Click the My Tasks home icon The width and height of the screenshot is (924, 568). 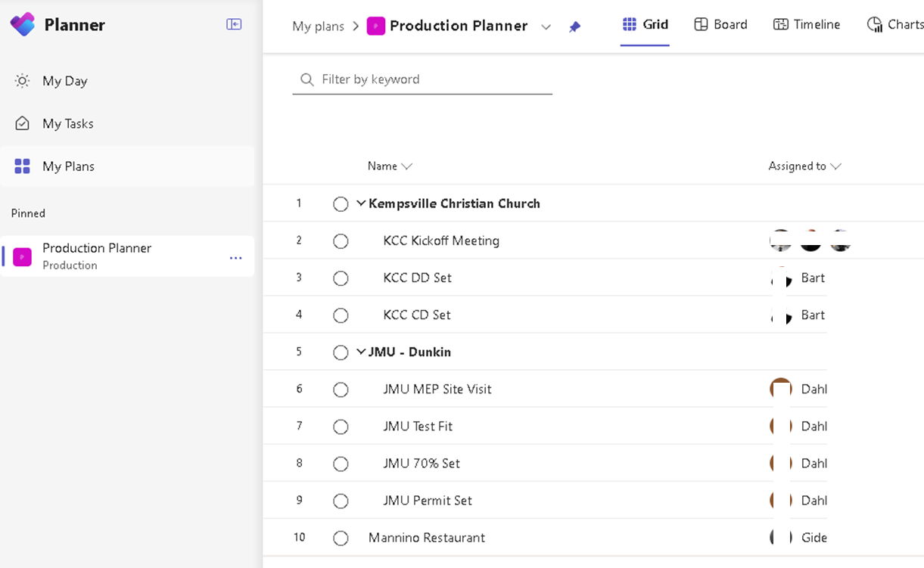23,123
